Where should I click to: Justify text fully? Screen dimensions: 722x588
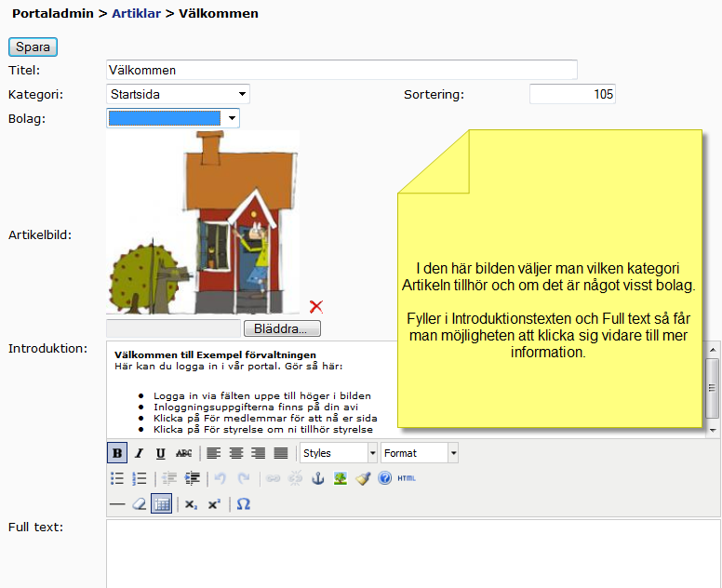tap(280, 453)
